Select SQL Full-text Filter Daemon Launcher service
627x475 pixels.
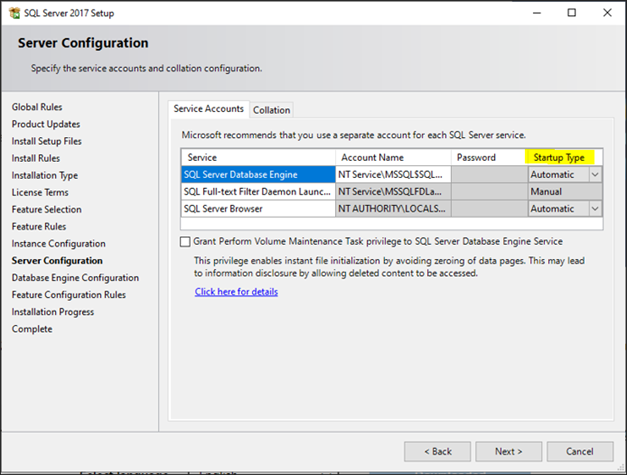tap(257, 191)
